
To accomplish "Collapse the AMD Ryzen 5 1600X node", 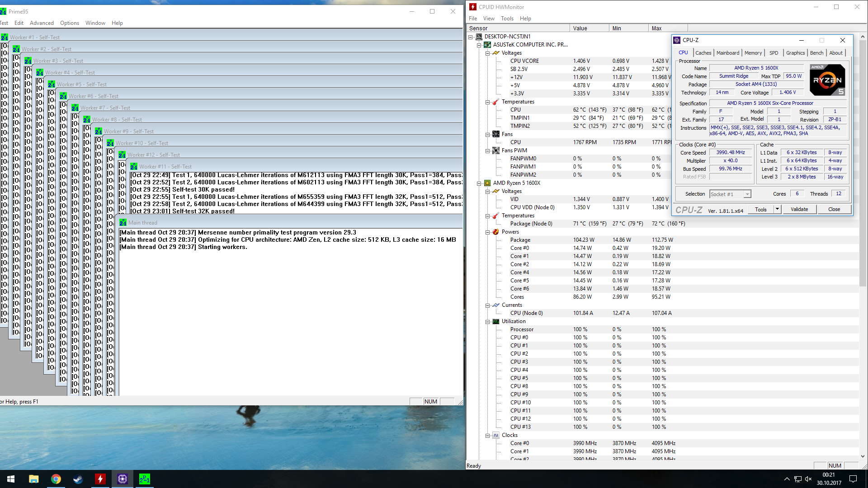I will 479,183.
